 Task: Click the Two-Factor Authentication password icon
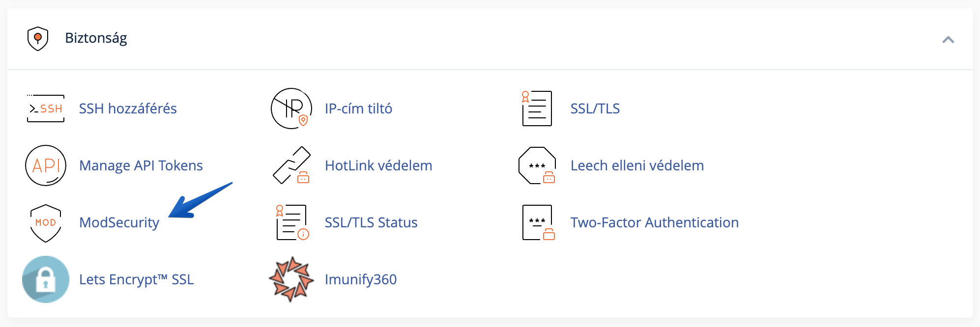coord(538,222)
